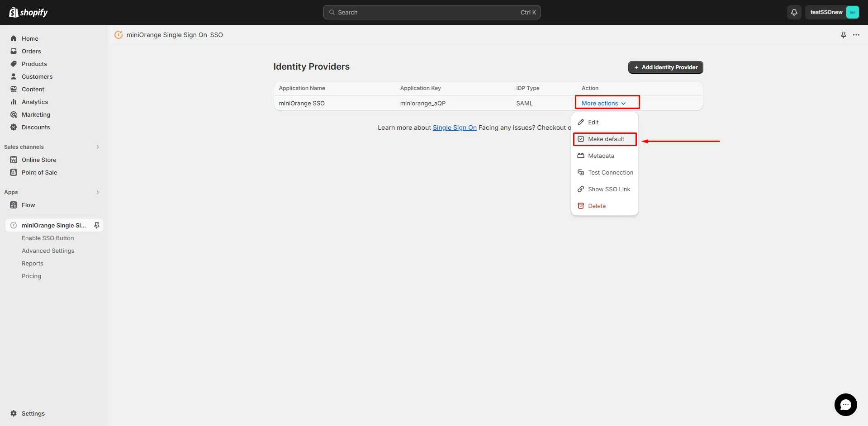This screenshot has height=426, width=868.
Task: Click the Orders icon in sidebar
Action: click(x=14, y=51)
